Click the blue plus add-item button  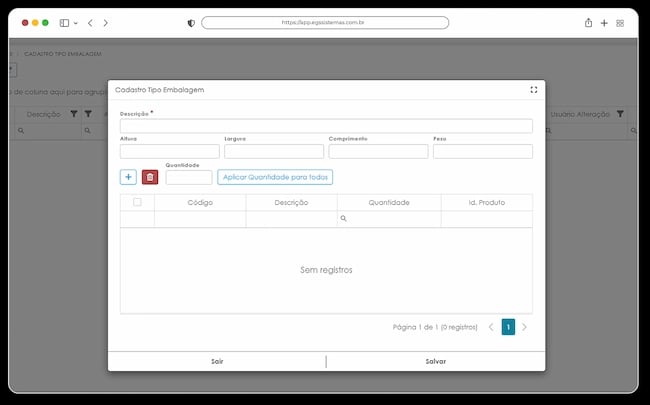tap(128, 177)
